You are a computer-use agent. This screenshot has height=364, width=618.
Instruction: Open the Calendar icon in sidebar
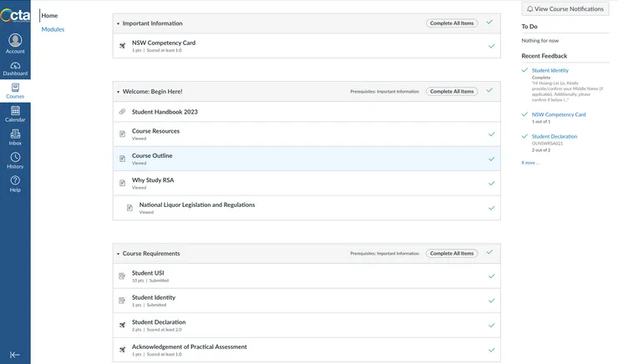(x=15, y=112)
